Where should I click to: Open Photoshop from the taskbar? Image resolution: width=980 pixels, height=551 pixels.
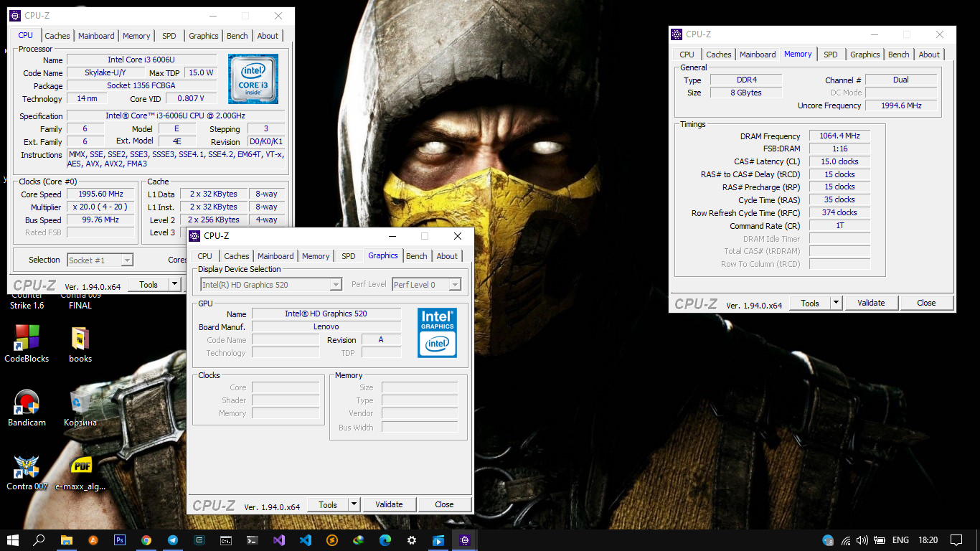tap(119, 540)
